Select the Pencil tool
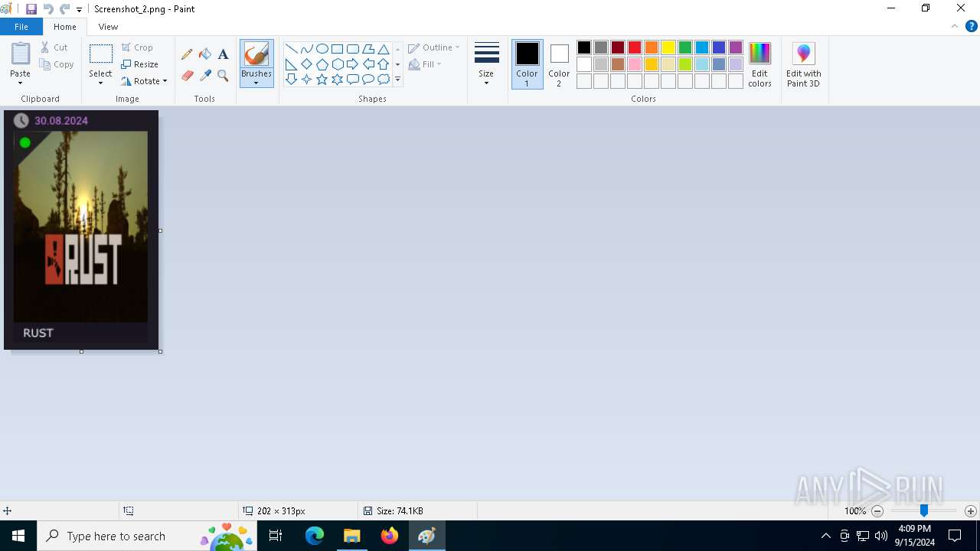The height and width of the screenshot is (551, 980). coord(187,54)
